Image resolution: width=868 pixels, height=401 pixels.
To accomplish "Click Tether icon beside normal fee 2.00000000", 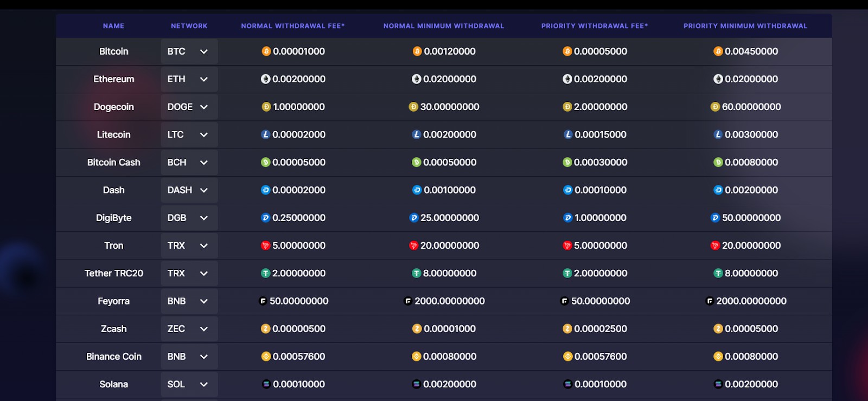I will coord(266,273).
